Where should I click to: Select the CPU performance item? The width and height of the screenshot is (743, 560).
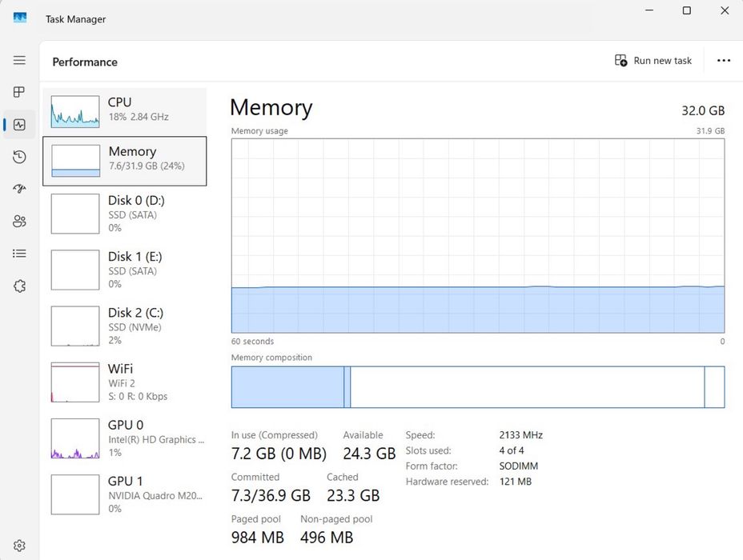124,110
